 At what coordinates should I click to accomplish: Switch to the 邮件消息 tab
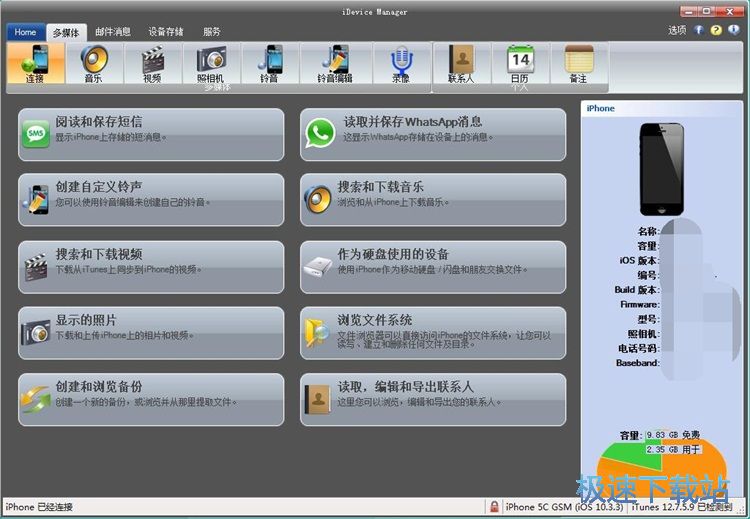113,32
